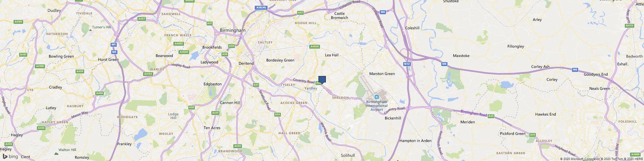Click the Marston Green label
644x161 pixels.
(382, 74)
